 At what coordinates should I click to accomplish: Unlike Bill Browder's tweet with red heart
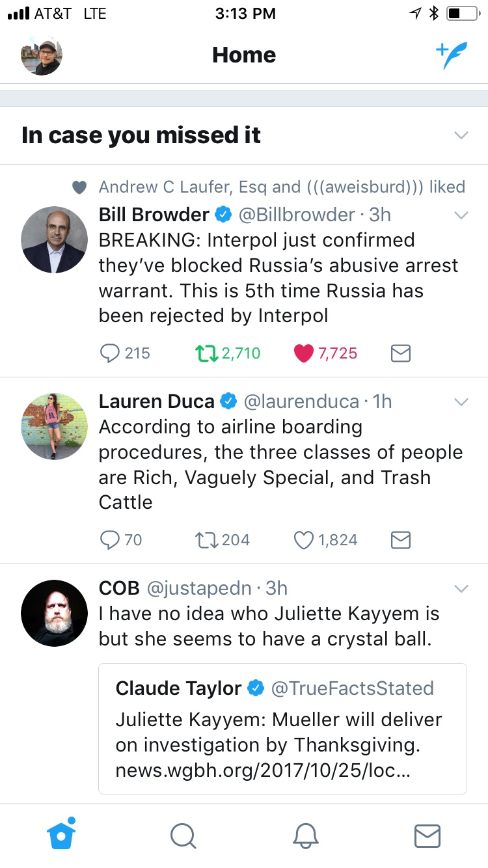point(304,353)
